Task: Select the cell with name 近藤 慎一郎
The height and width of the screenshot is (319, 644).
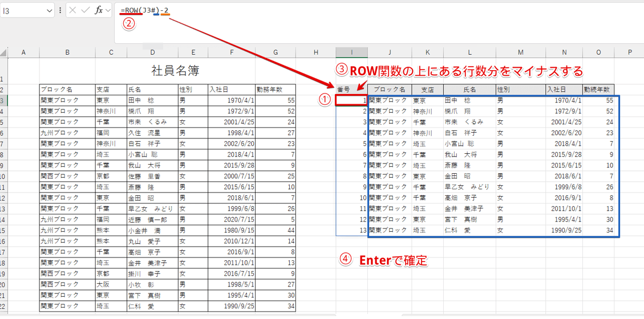Action: tap(152, 219)
